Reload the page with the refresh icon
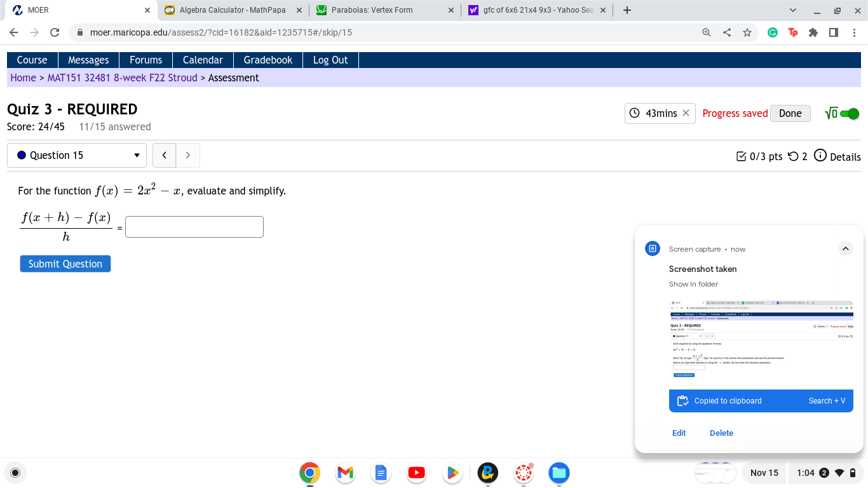The height and width of the screenshot is (488, 868). point(55,32)
